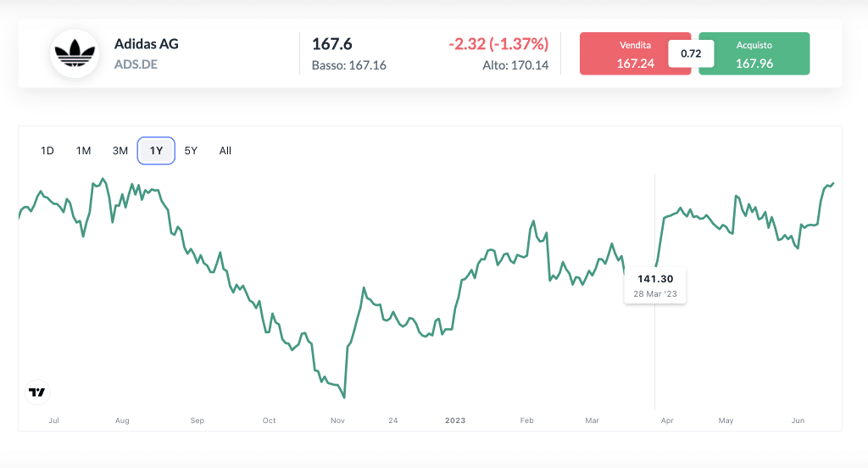Select the 1M time range
868x468 pixels.
click(84, 151)
